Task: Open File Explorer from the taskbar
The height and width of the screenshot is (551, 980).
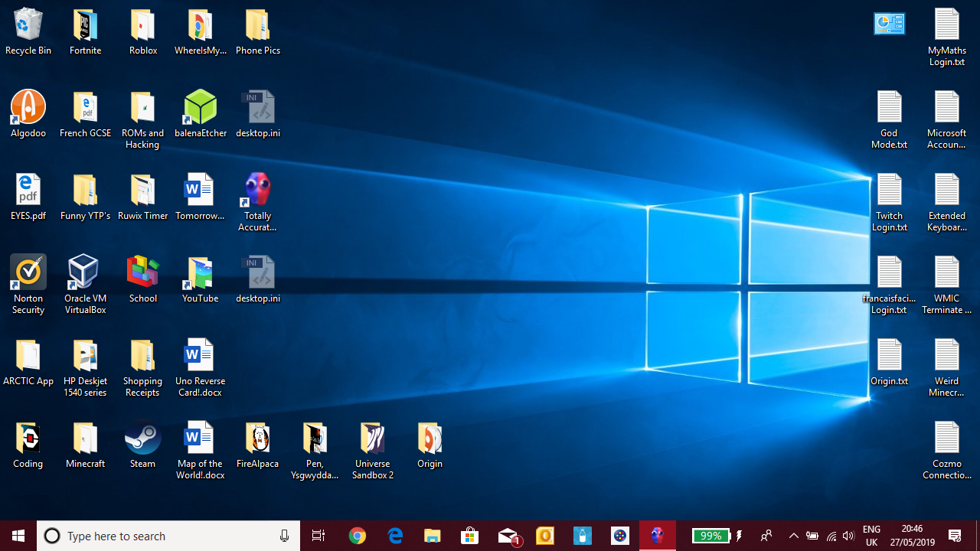Action: click(433, 536)
